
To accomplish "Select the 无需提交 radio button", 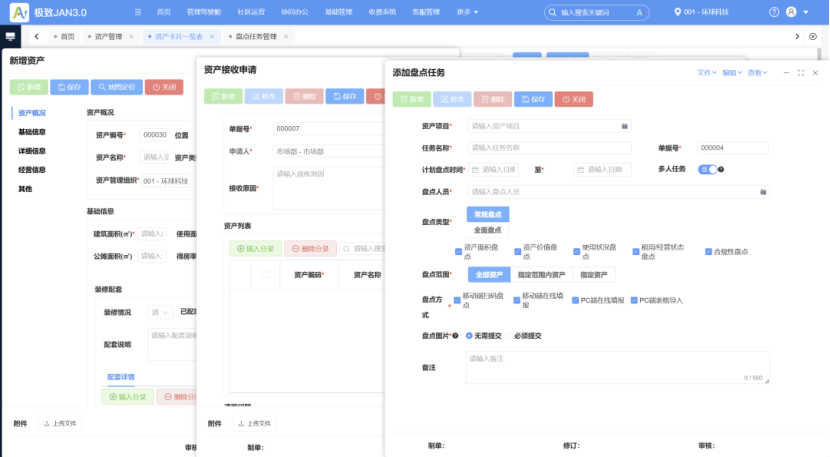I will [x=469, y=336].
